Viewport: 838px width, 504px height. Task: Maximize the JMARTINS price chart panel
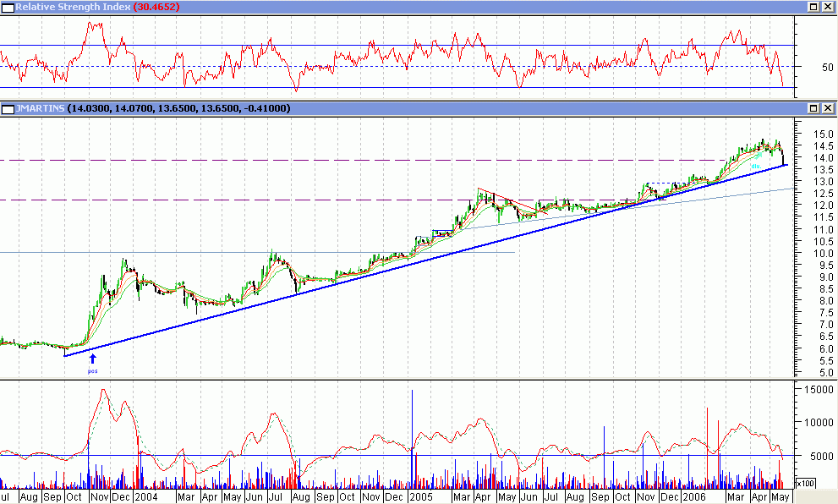click(814, 108)
